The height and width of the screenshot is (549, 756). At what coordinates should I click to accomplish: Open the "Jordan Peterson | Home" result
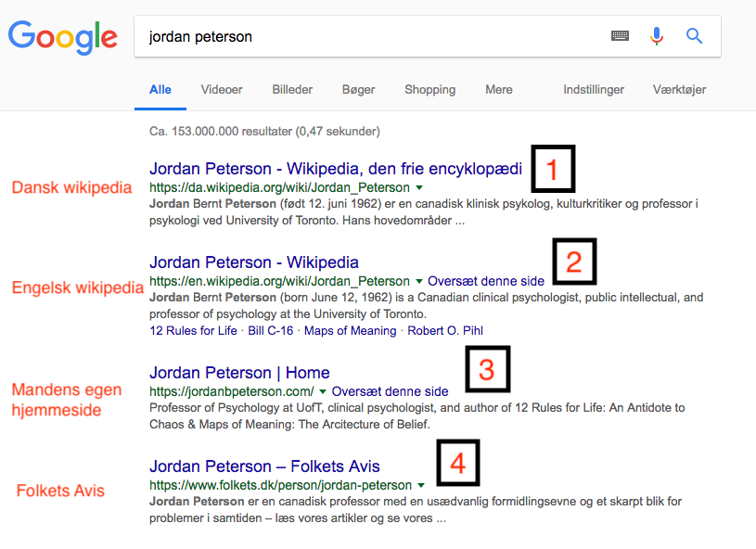tap(239, 373)
